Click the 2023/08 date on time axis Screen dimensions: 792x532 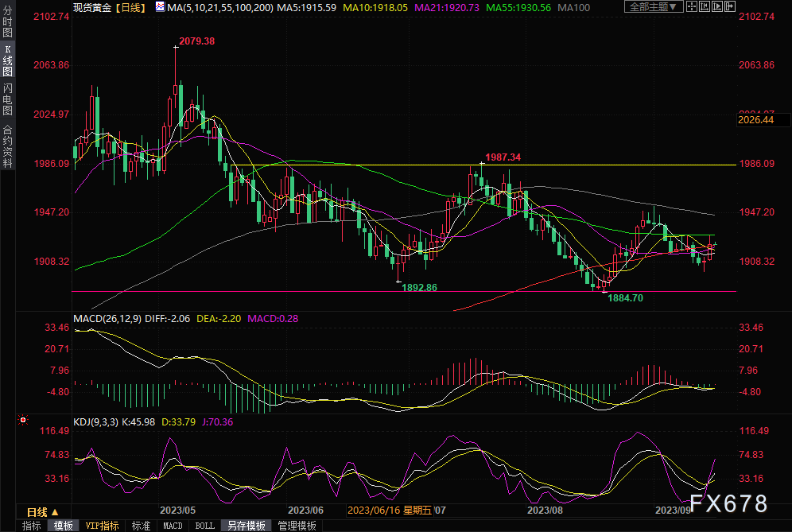545,511
